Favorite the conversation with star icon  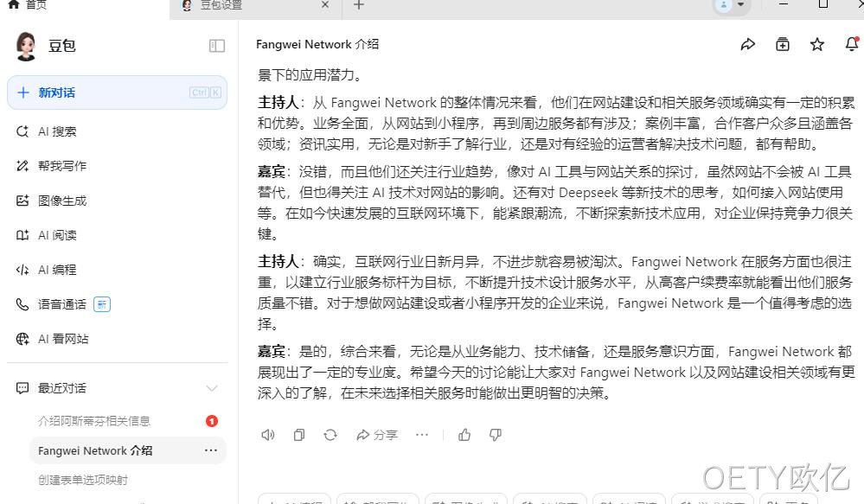[817, 45]
